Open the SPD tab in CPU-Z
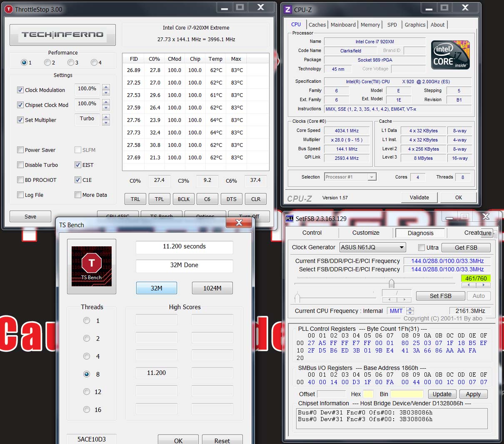 pyautogui.click(x=392, y=25)
